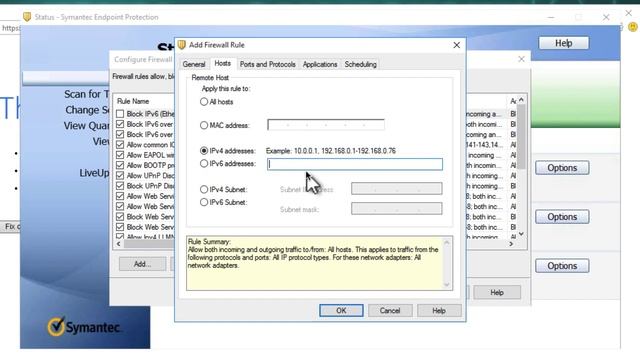Click the Subnet mask input field

click(x=396, y=209)
